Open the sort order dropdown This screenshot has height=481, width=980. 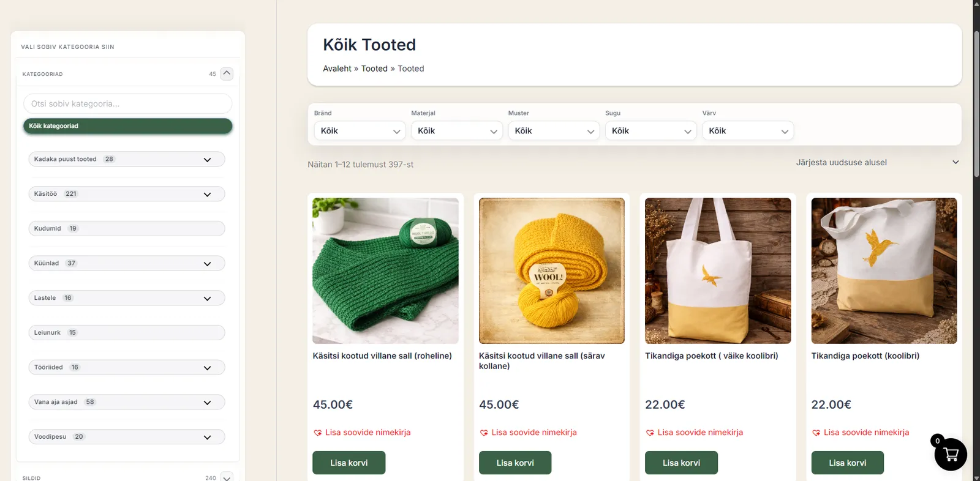coord(877,162)
